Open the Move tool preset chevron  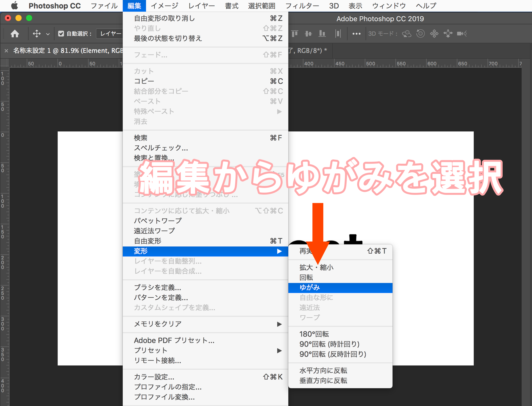coord(48,34)
